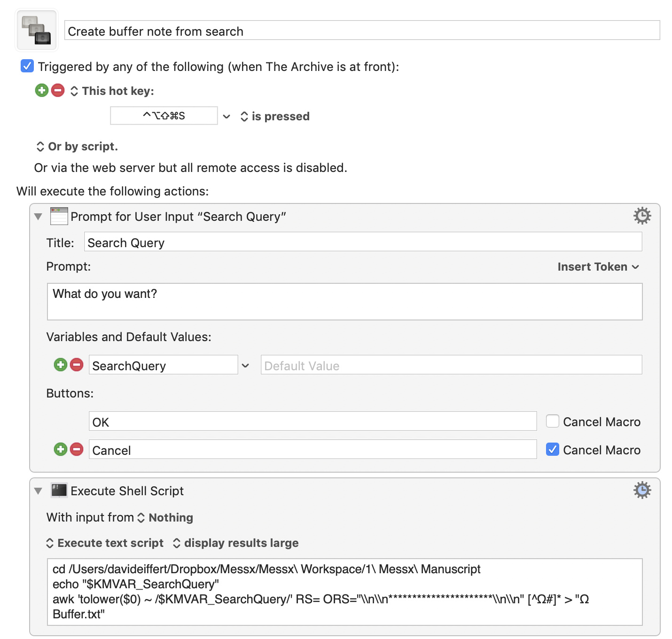Remove the SearchQuery variable row

point(77,365)
